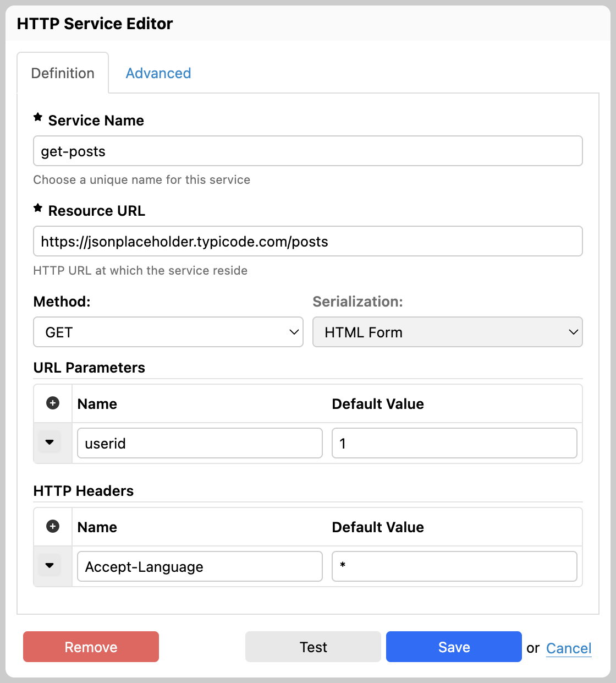The image size is (616, 683).
Task: Click the Accept-Language header name field
Action: pos(200,566)
